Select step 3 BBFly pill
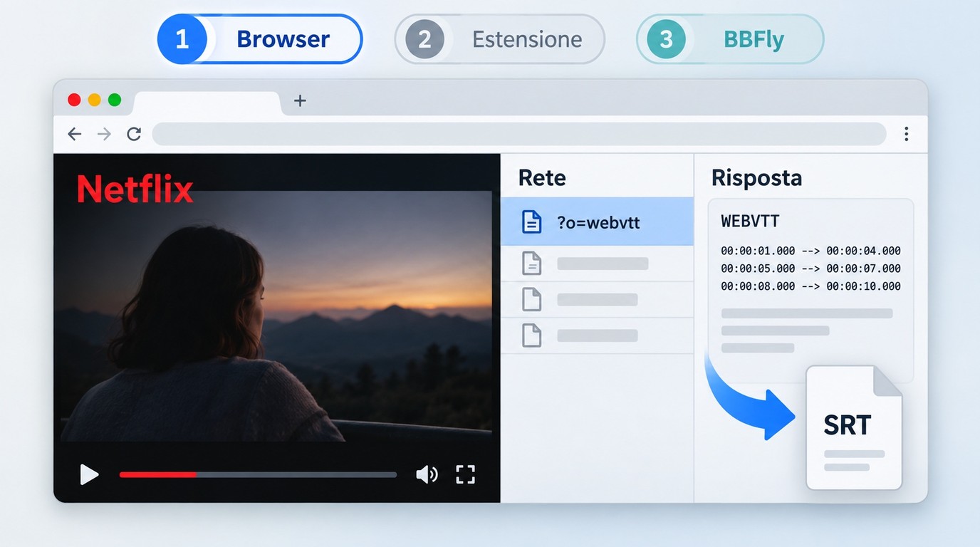 (730, 38)
